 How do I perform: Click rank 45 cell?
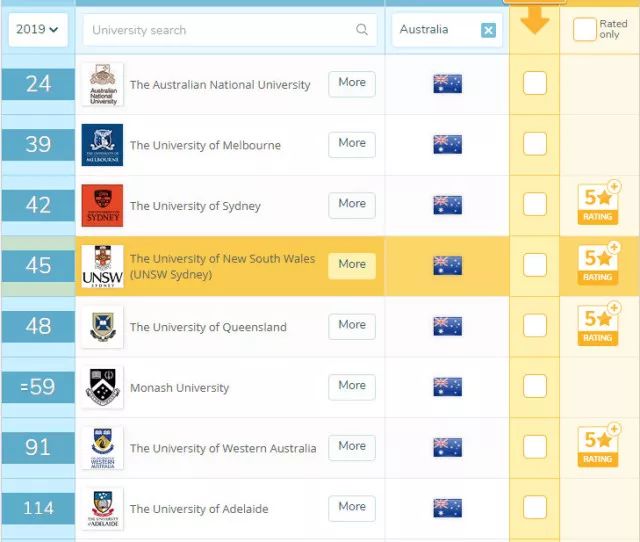point(38,266)
